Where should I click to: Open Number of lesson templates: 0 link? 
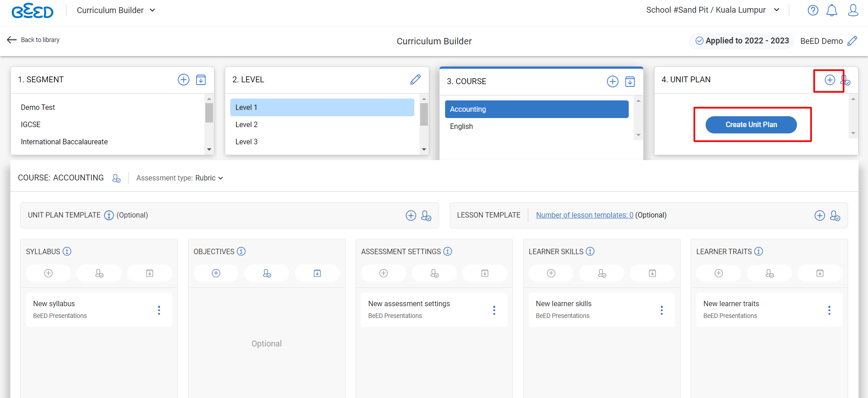(584, 215)
